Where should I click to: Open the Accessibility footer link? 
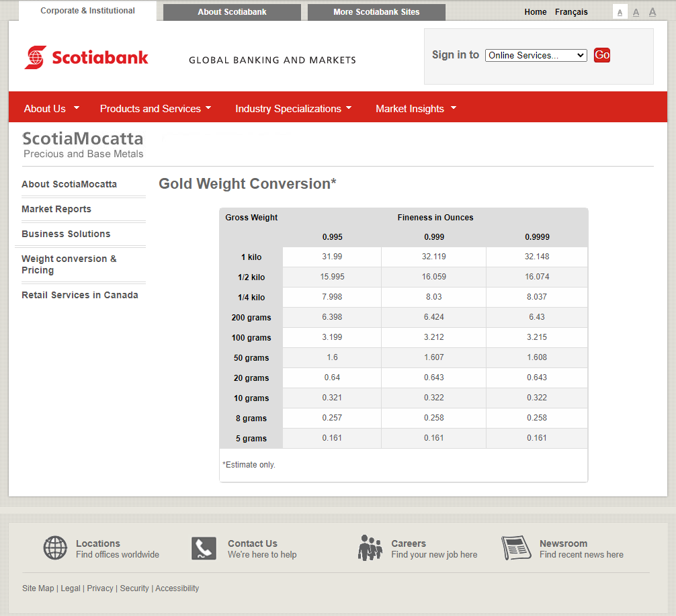coord(177,588)
